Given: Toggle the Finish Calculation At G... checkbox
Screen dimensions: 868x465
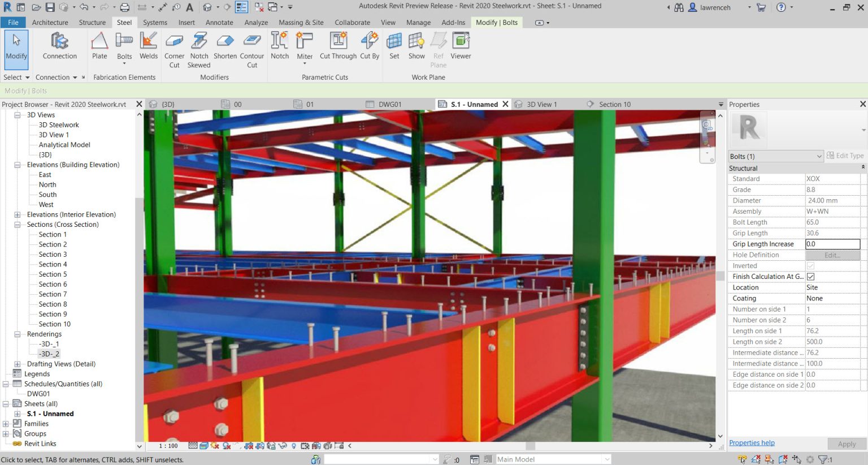Looking at the screenshot, I should [x=811, y=277].
